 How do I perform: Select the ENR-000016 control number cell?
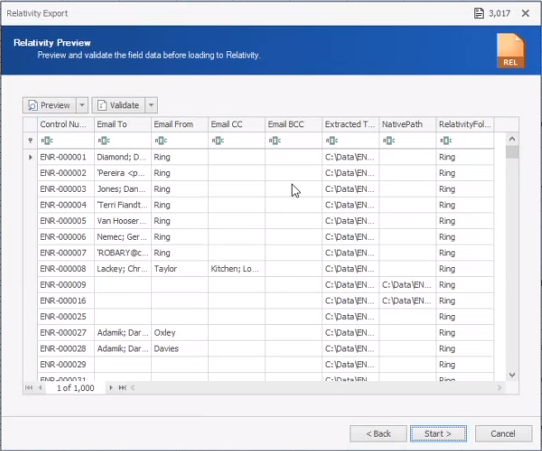66,301
